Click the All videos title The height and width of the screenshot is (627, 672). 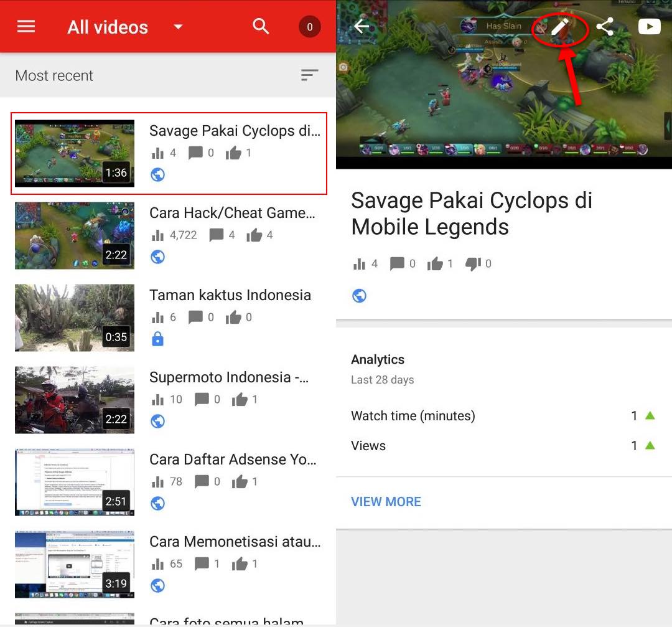tap(108, 27)
